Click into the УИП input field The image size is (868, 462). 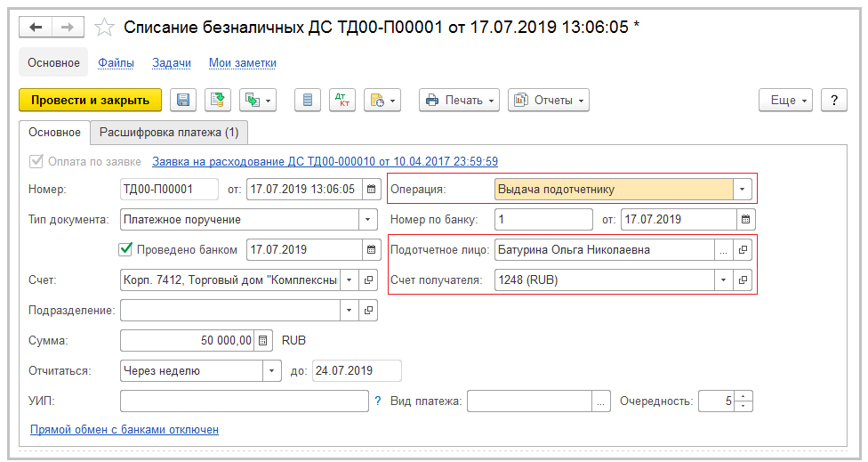[244, 401]
